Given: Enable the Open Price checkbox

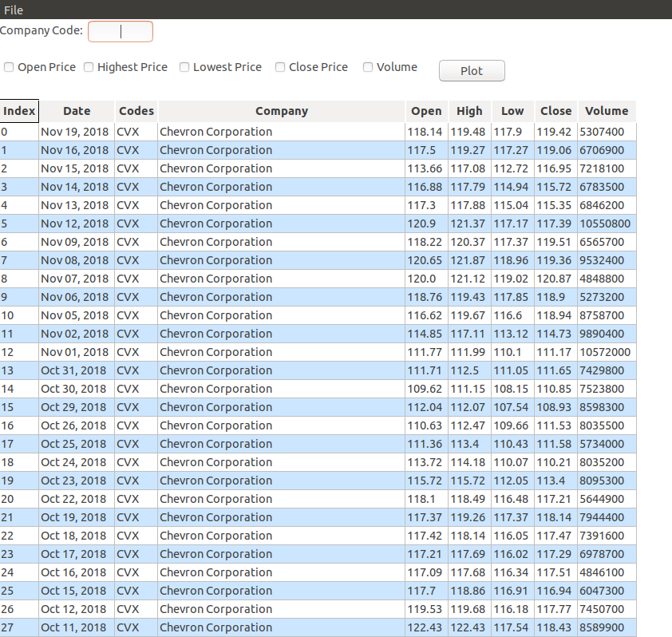Looking at the screenshot, I should coord(10,68).
